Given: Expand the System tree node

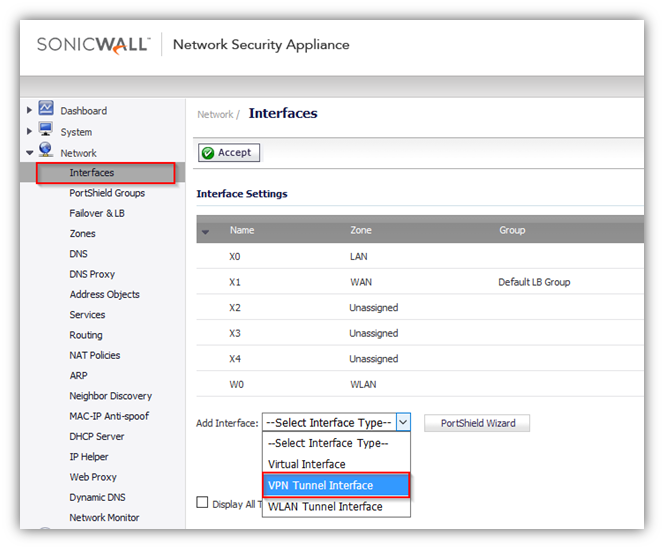Looking at the screenshot, I should [x=29, y=132].
